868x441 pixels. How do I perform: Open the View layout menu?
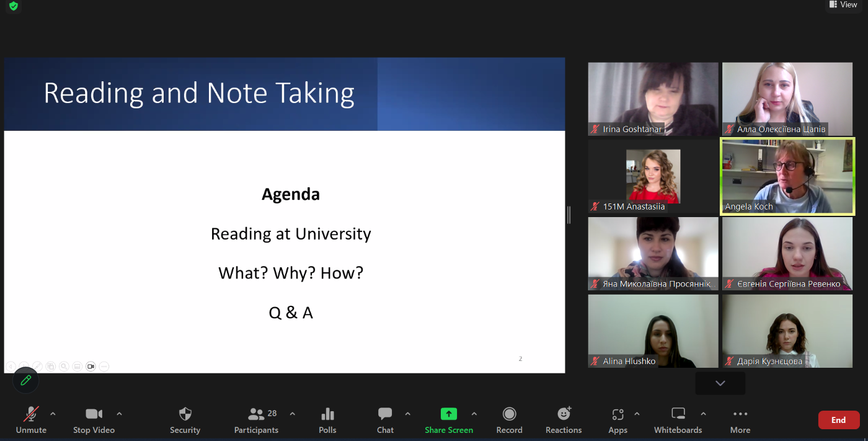point(843,5)
